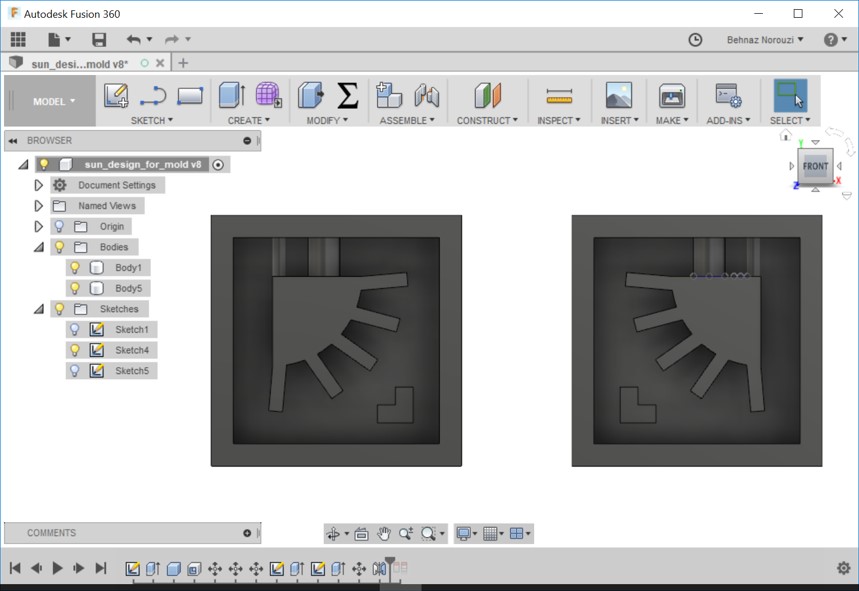This screenshot has width=859, height=591.
Task: Click the Home view icon by ViewCube
Action: pyautogui.click(x=786, y=134)
